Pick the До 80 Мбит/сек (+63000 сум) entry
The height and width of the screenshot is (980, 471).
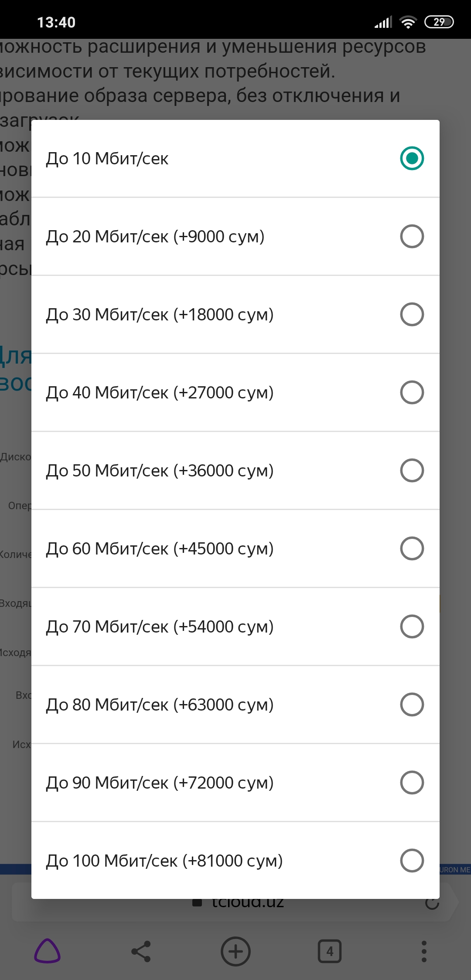click(235, 704)
